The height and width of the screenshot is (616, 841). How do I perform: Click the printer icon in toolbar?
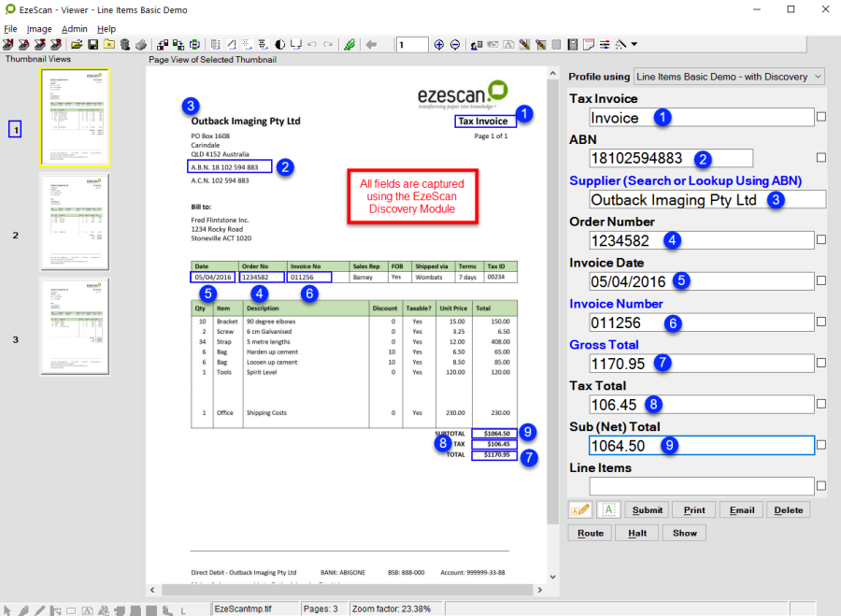point(140,45)
